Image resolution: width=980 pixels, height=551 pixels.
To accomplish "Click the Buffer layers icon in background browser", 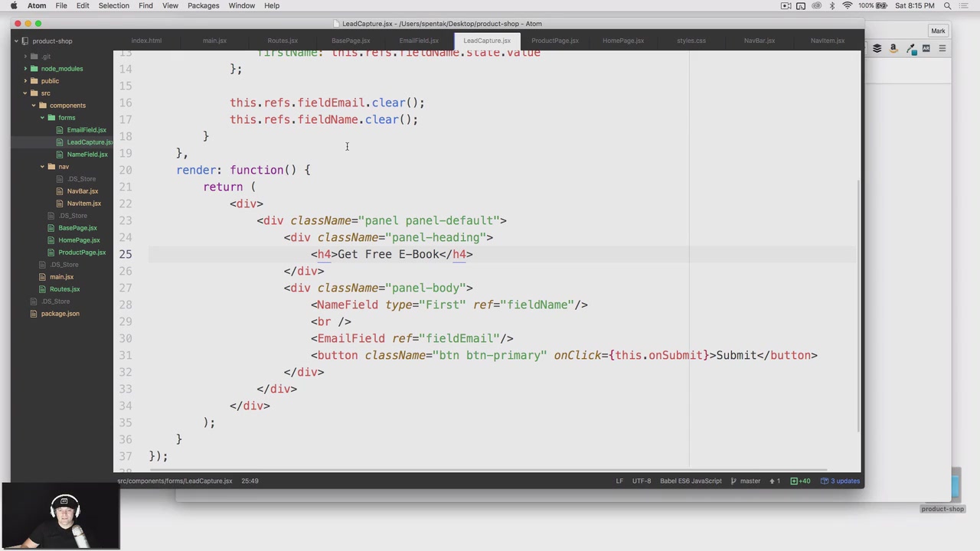I will [x=877, y=49].
